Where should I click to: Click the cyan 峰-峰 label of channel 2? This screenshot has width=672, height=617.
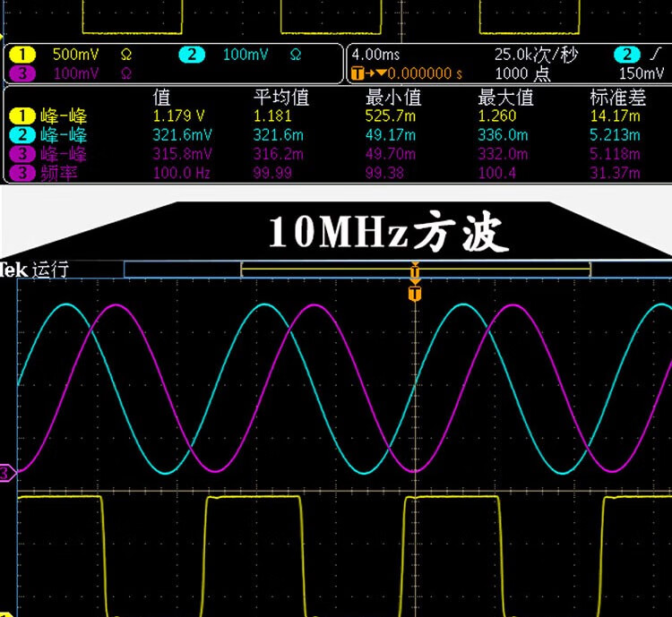point(64,135)
